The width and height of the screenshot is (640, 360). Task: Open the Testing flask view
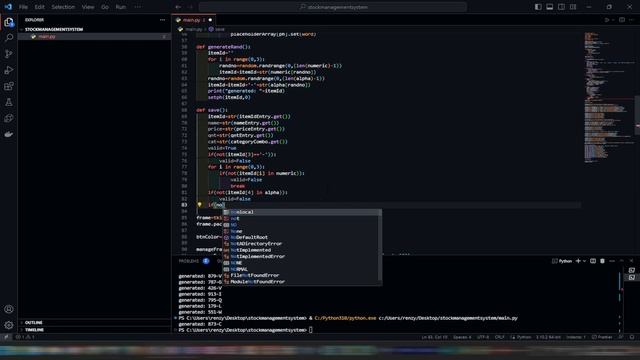[x=9, y=102]
